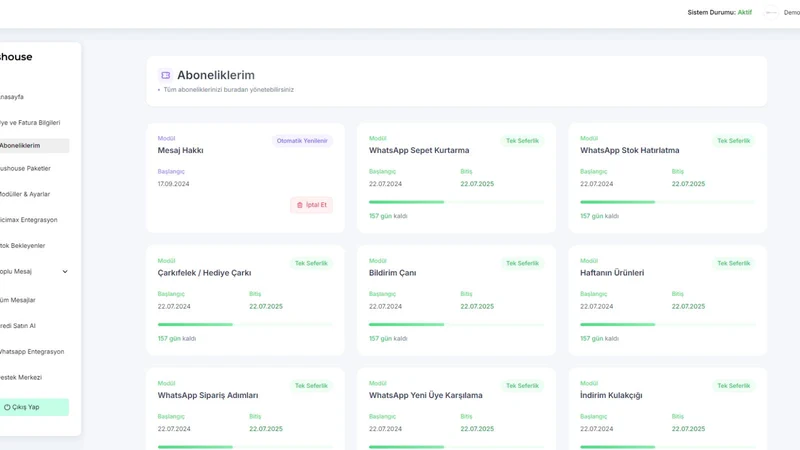Click the Bildirim Çanı title

coord(392,273)
